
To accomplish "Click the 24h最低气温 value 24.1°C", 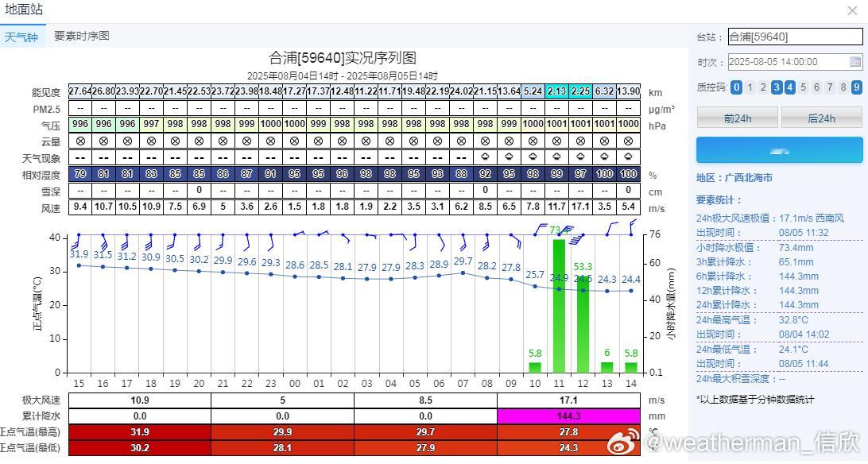I will tap(793, 349).
